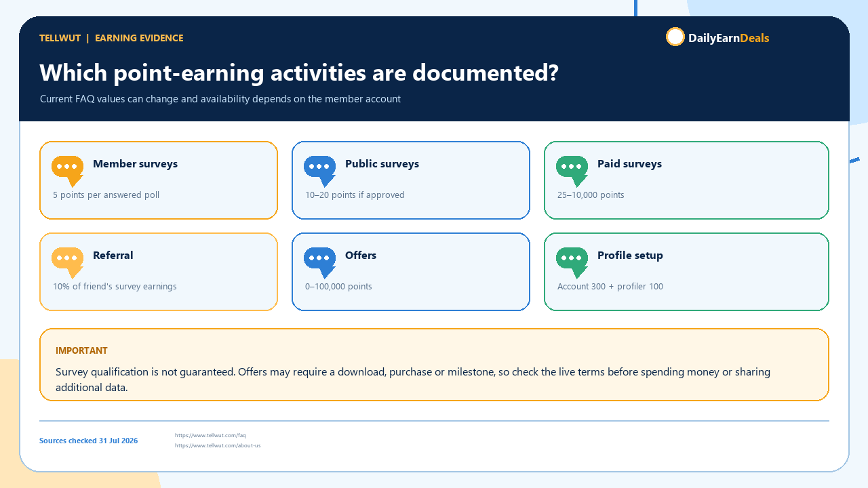Click '5 points per answered poll' text
The image size is (868, 488).
pos(106,195)
